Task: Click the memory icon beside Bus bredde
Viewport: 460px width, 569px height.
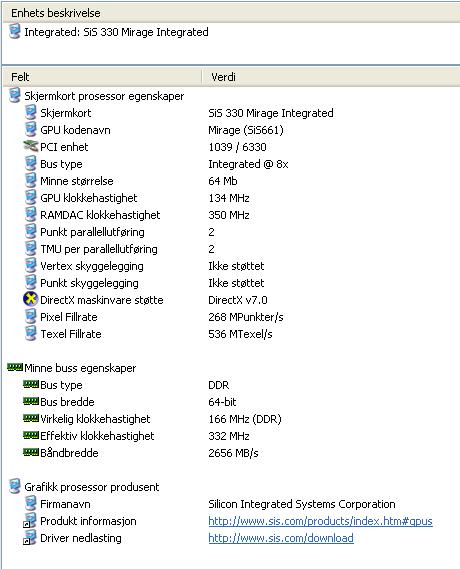Action: point(31,401)
